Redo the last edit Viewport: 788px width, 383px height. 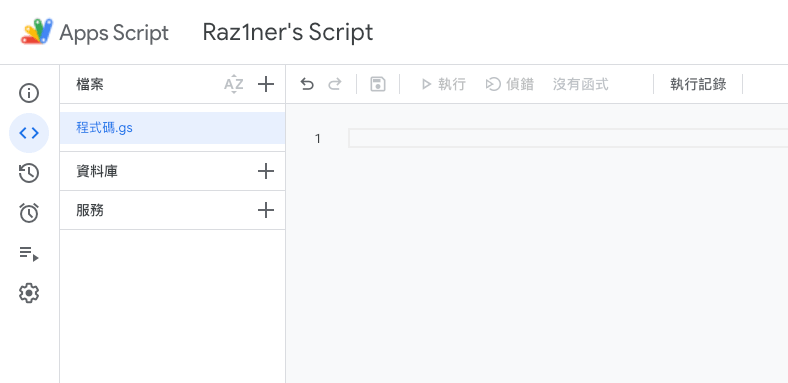point(335,84)
